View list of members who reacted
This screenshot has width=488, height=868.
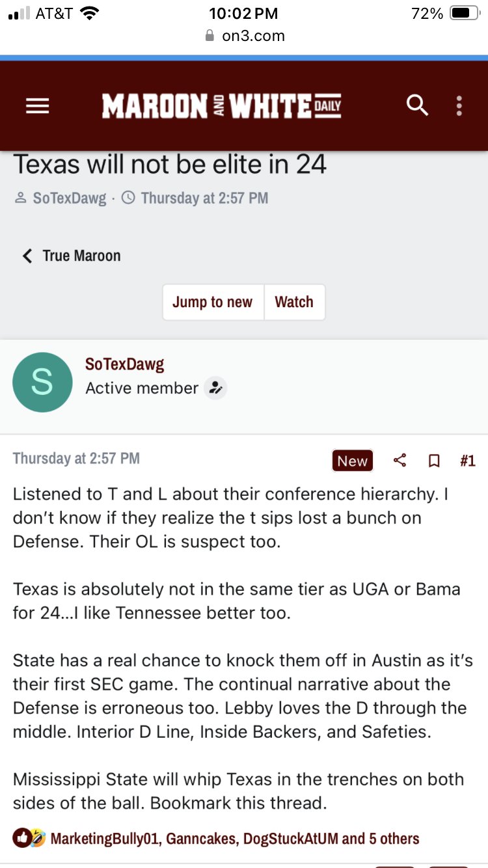(235, 838)
